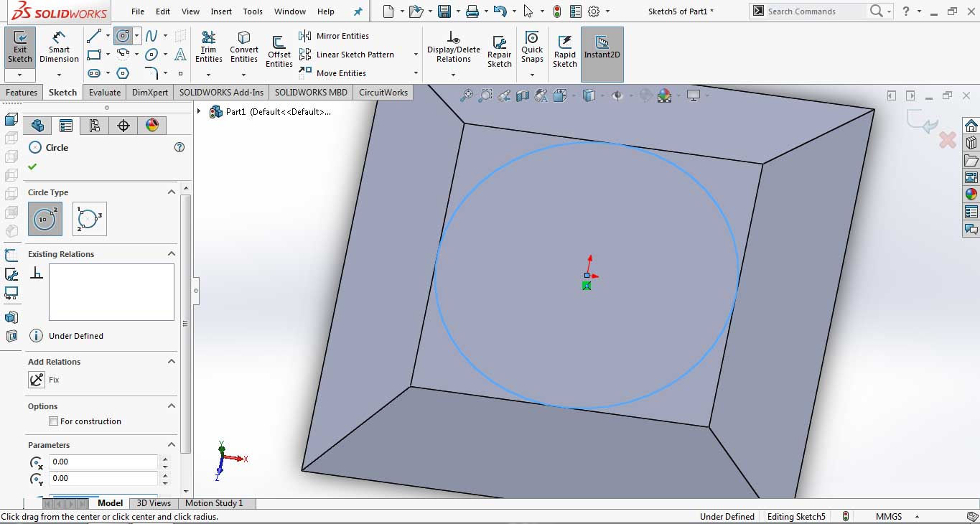This screenshot has width=980, height=524.
Task: Click Zoom to Fit in view toolbar
Action: [x=467, y=95]
